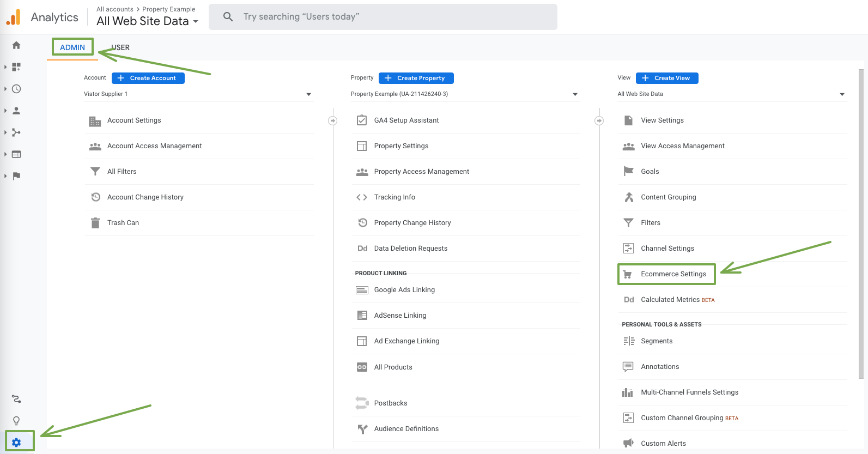Click the search magnifier icon
Screen dimensions: 868x454
click(x=228, y=17)
